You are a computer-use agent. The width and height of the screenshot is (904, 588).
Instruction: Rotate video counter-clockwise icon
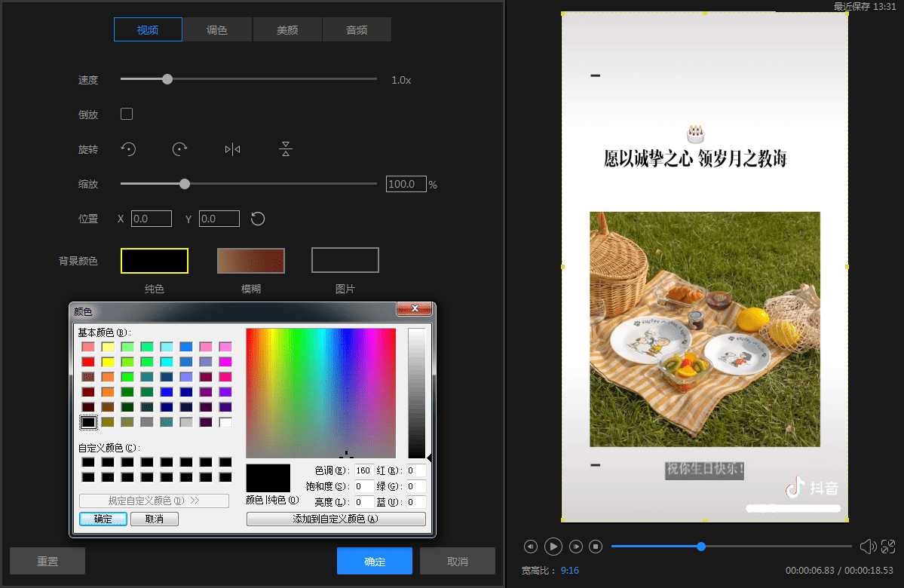point(129,149)
